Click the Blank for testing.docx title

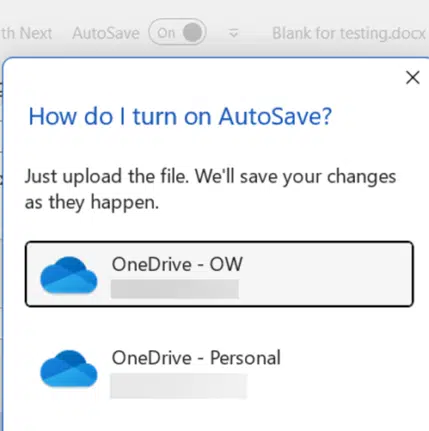pos(349,33)
